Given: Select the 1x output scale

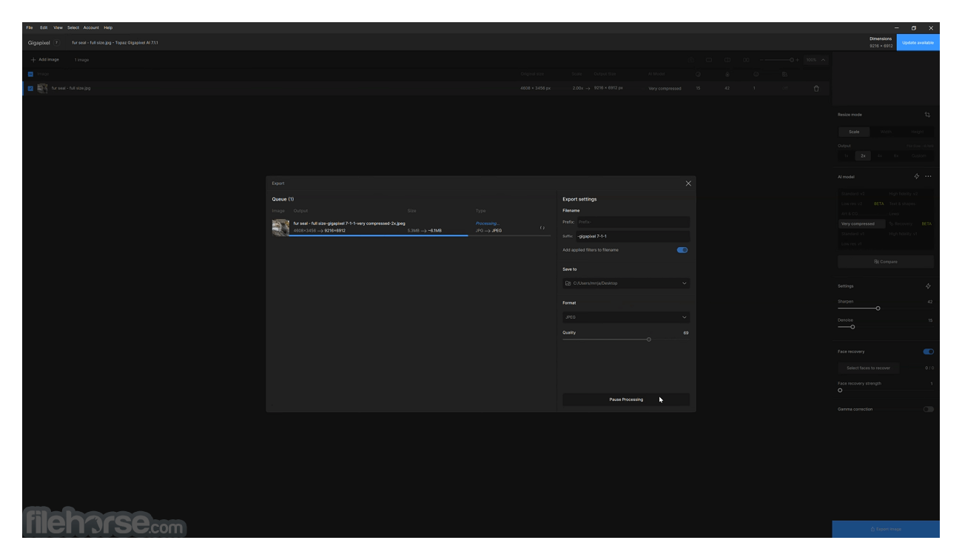Looking at the screenshot, I should click(847, 156).
